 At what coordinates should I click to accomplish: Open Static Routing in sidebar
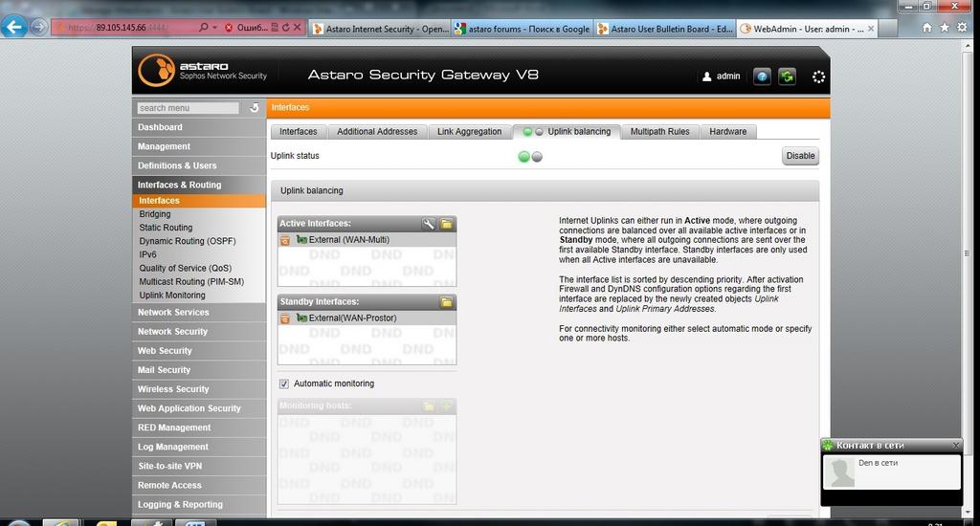coord(166,228)
